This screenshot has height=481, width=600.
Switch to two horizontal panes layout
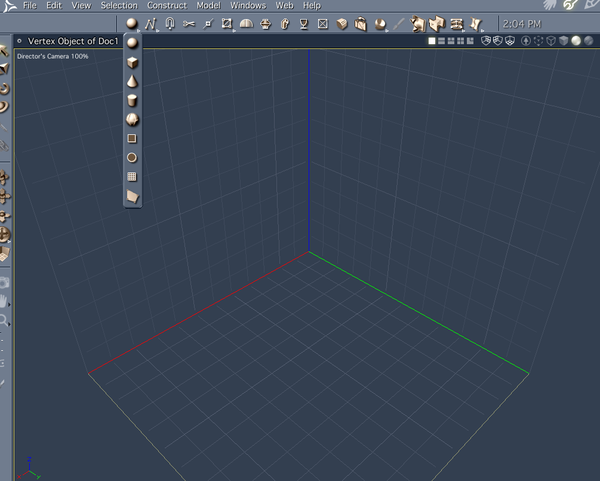[441, 41]
